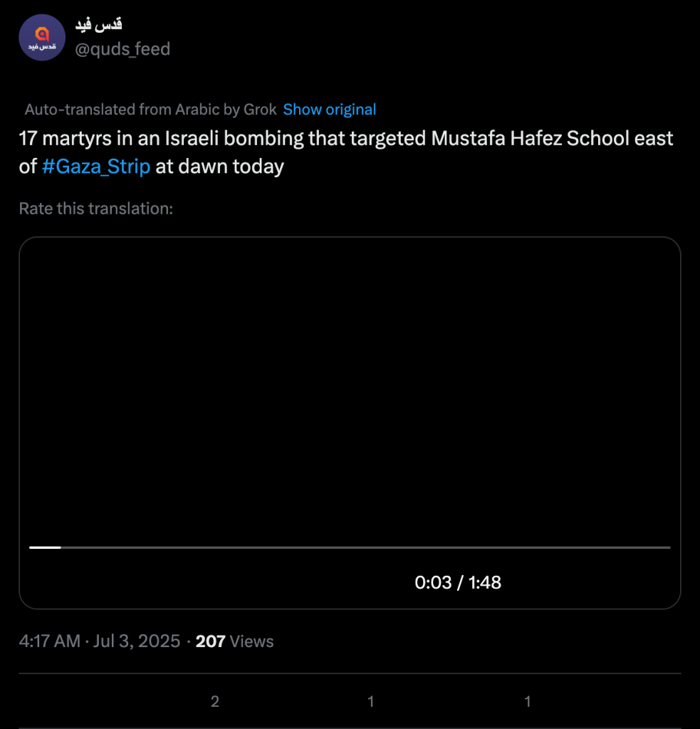Click the reply count showing 2
This screenshot has width=700, height=729.
point(214,702)
